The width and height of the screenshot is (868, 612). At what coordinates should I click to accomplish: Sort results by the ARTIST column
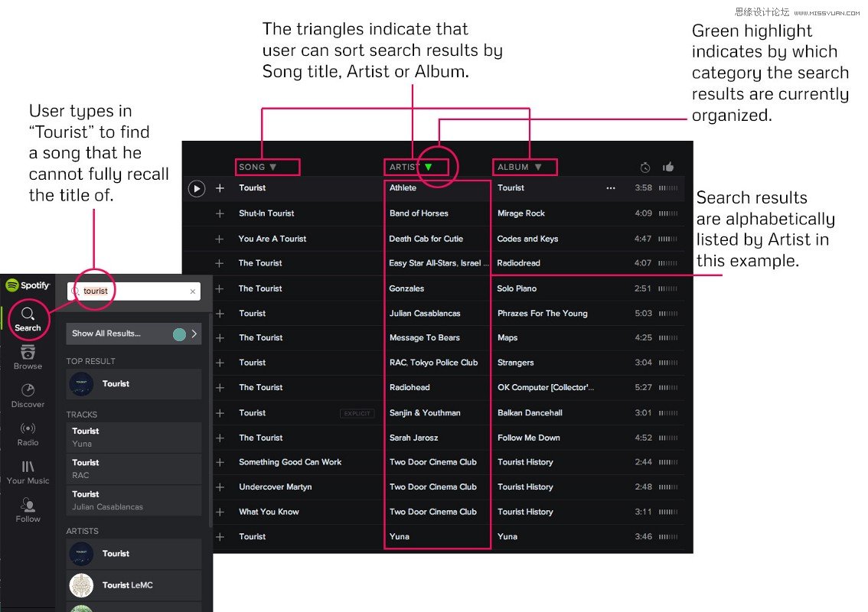tap(410, 167)
